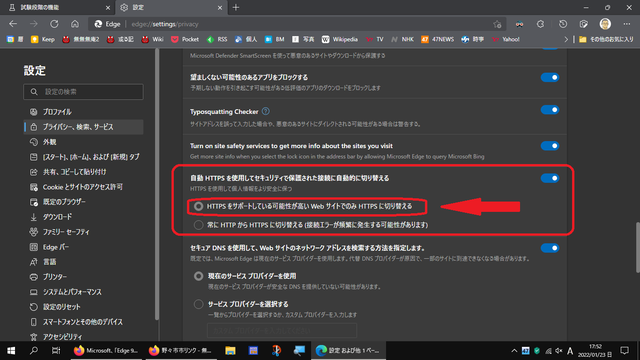Toggle block potentially unwanted apps switch
Viewport: 640px width, 360px height.
[x=549, y=77]
